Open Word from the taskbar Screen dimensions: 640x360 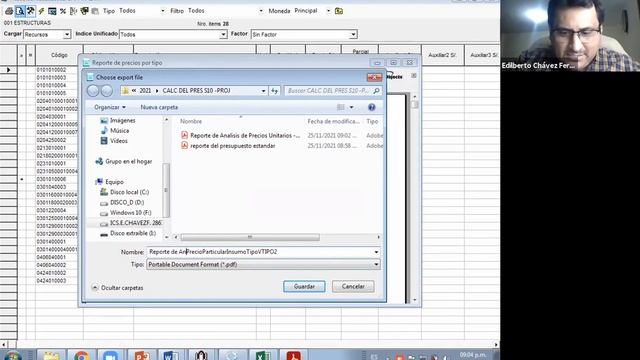[171, 355]
